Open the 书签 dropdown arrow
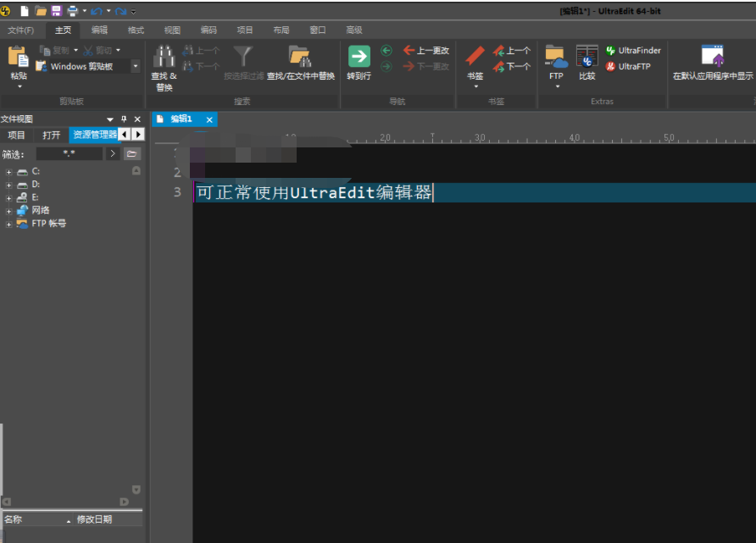The width and height of the screenshot is (756, 543). coord(475,86)
